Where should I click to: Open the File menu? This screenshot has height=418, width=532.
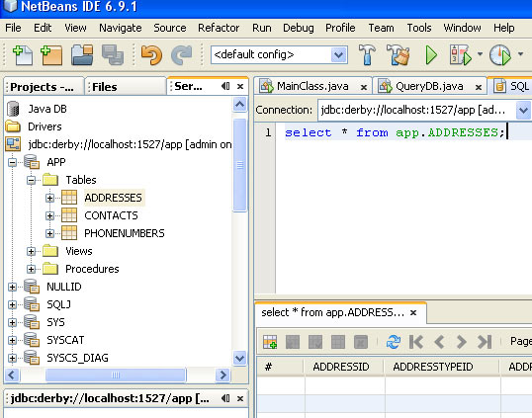pyautogui.click(x=13, y=28)
